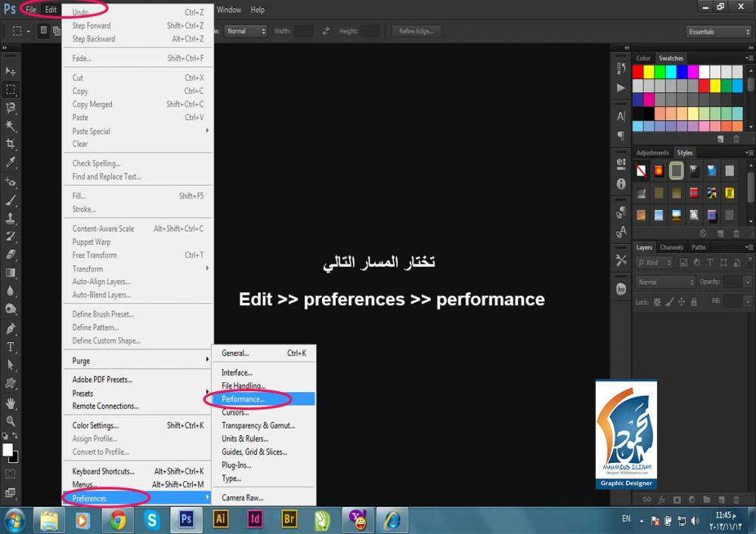Choose Performance... in Preferences submenu
Image resolution: width=756 pixels, height=534 pixels.
pyautogui.click(x=263, y=399)
